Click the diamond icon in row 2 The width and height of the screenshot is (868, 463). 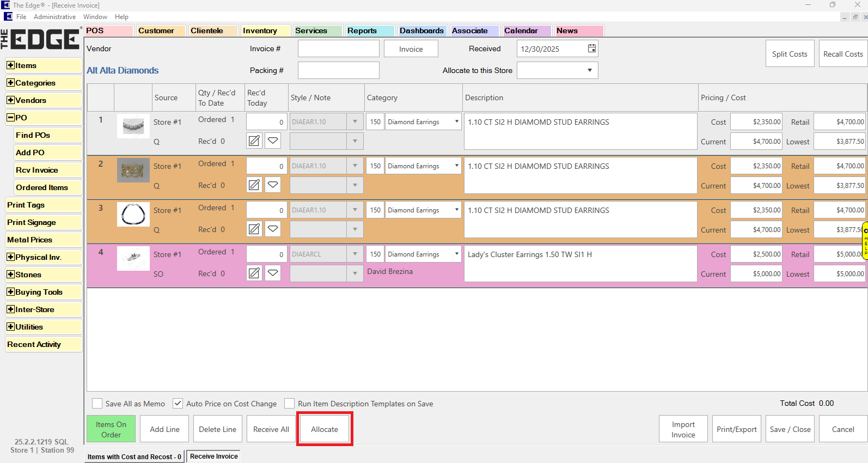[x=273, y=185]
